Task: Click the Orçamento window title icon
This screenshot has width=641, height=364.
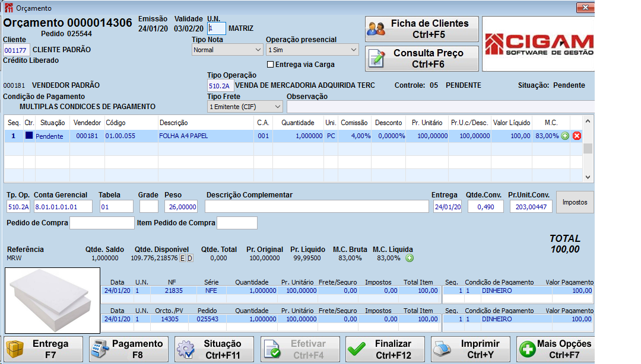Action: click(x=8, y=8)
